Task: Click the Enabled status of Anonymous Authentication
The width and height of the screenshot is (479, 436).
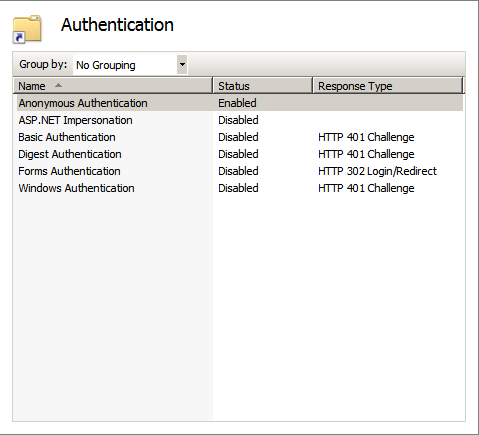Action: coord(237,103)
